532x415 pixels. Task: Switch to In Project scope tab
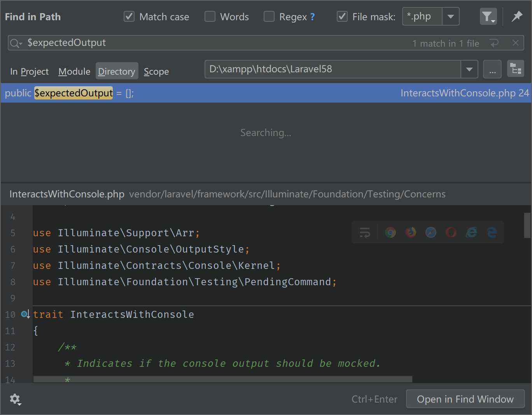tap(30, 71)
